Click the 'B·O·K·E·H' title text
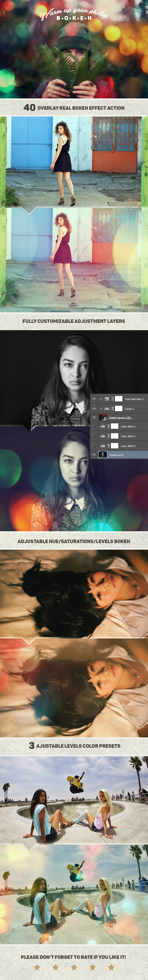This screenshot has width=148, height=980. tap(74, 18)
